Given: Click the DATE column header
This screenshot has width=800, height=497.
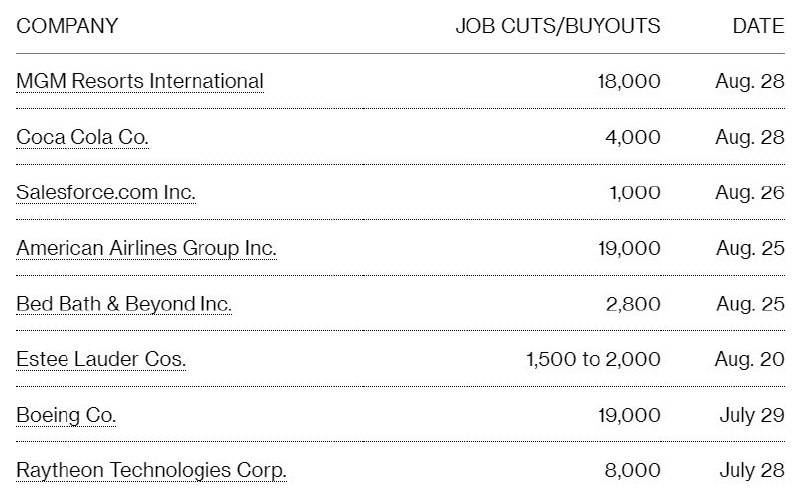Looking at the screenshot, I should coord(758,26).
